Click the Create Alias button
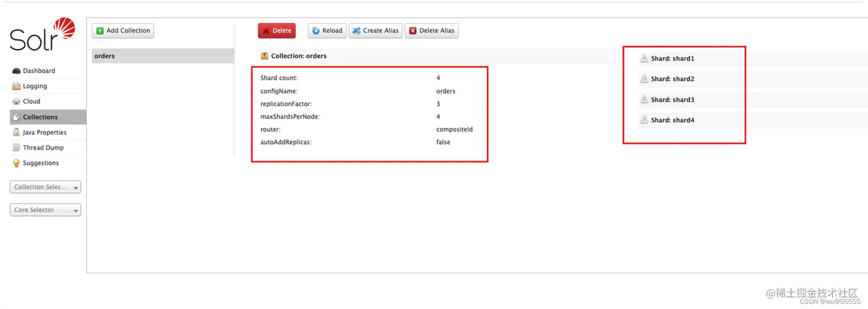 click(375, 31)
